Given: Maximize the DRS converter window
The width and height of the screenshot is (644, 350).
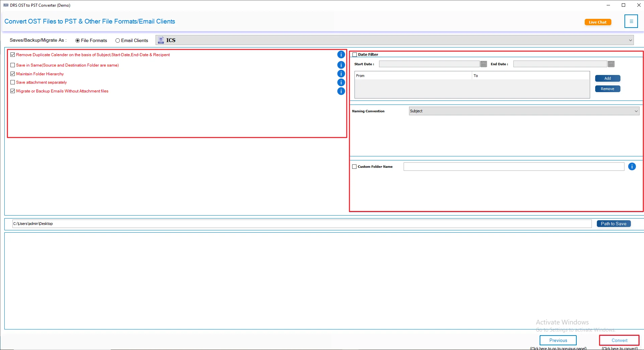Looking at the screenshot, I should (623, 5).
